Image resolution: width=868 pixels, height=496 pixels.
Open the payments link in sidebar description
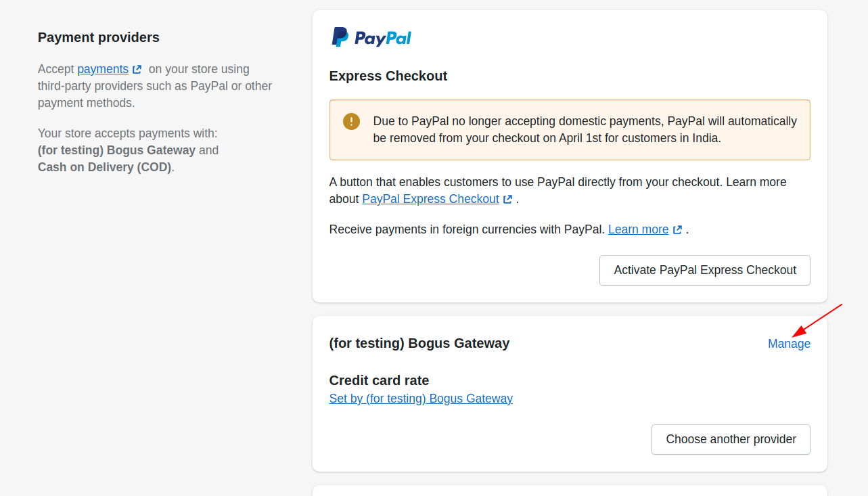tap(103, 69)
